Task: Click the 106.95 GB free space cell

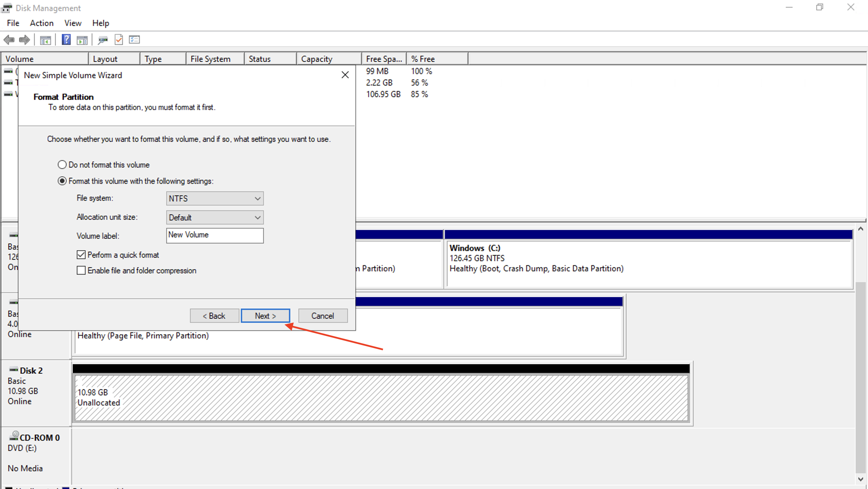Action: pyautogui.click(x=383, y=94)
